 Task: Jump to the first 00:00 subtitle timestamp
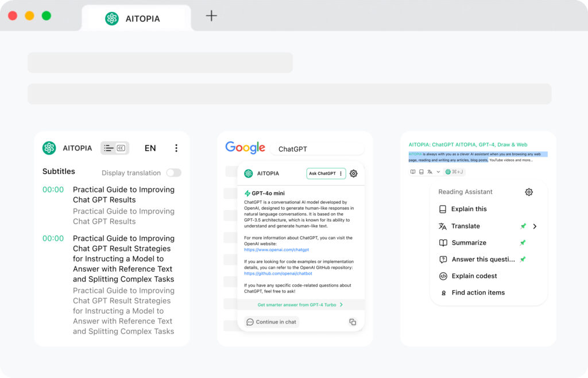coord(53,190)
